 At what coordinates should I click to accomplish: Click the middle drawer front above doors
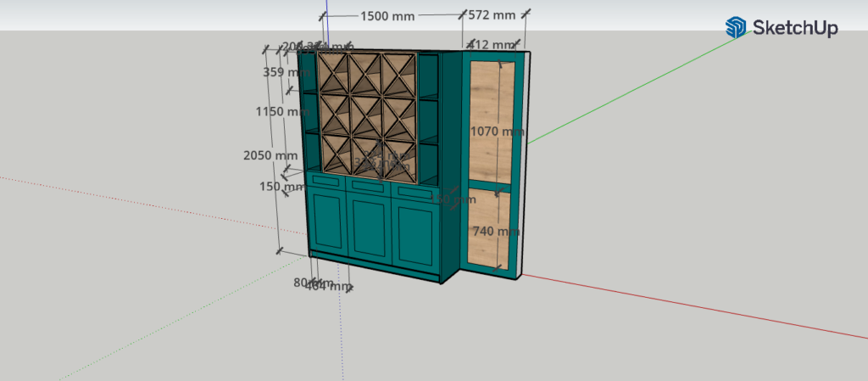coord(367,186)
